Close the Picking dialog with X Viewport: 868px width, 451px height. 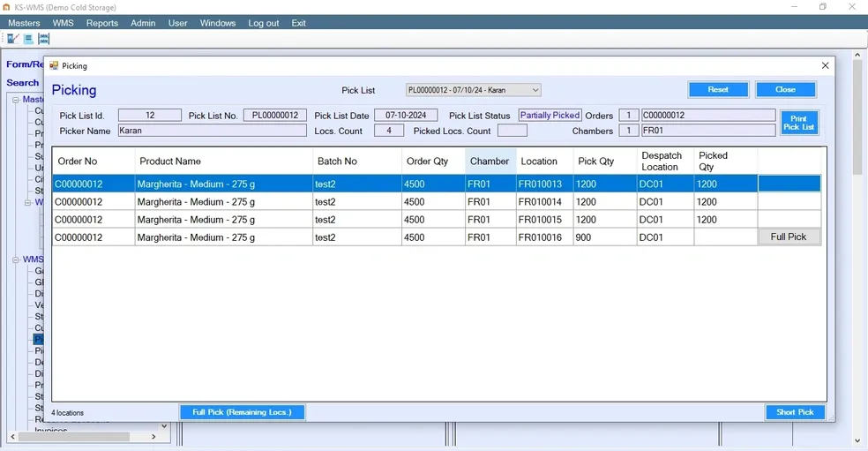click(825, 65)
